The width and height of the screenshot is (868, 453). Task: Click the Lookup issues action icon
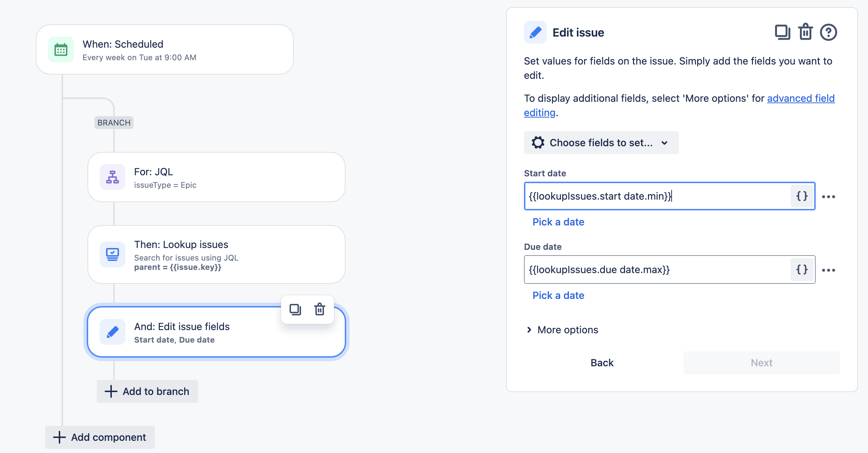113,254
